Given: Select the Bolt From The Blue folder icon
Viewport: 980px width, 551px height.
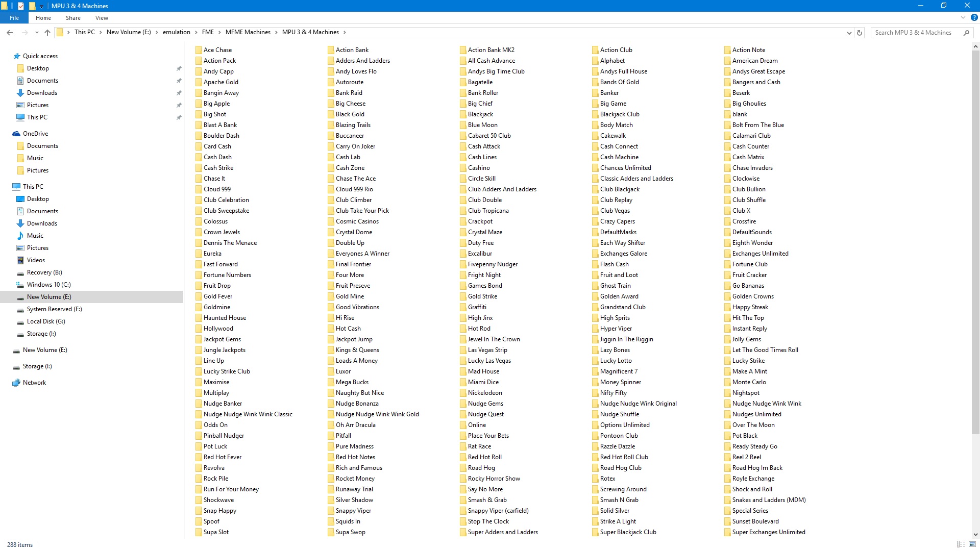Looking at the screenshot, I should 728,125.
